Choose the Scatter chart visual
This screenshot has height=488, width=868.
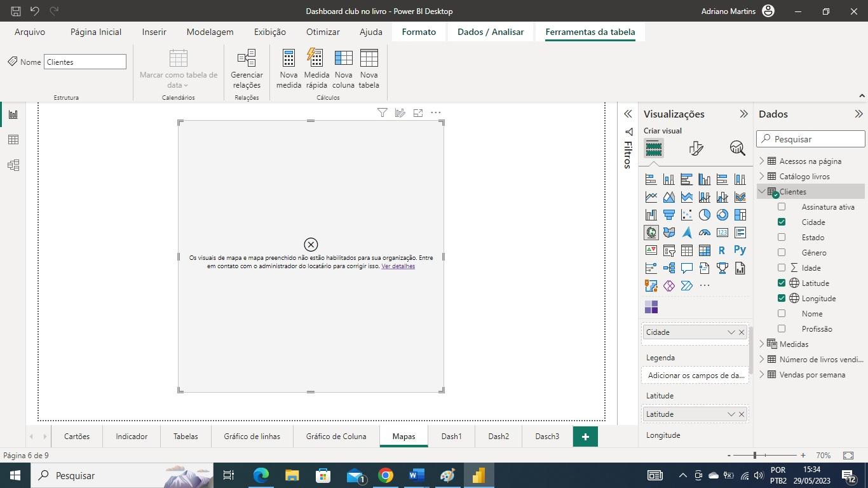click(x=686, y=215)
